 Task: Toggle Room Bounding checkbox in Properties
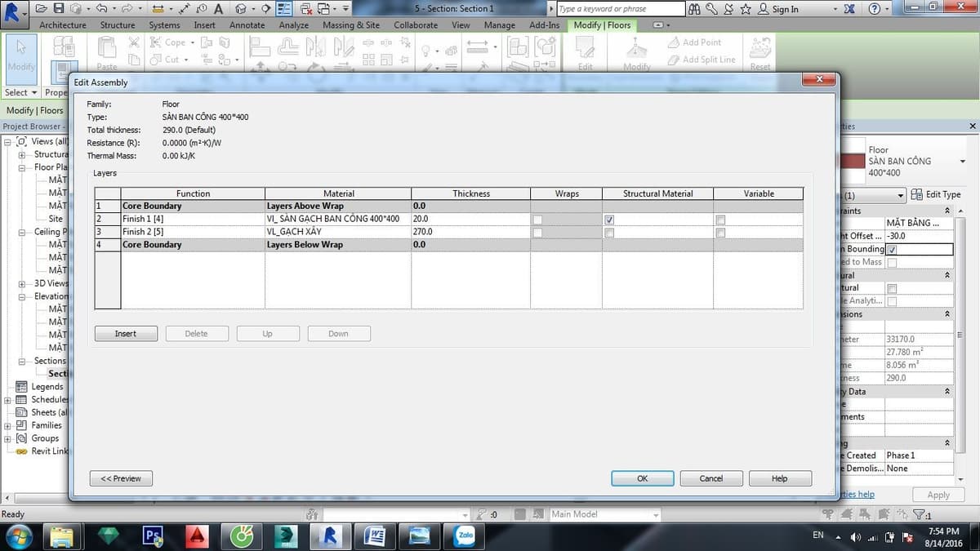[892, 249]
